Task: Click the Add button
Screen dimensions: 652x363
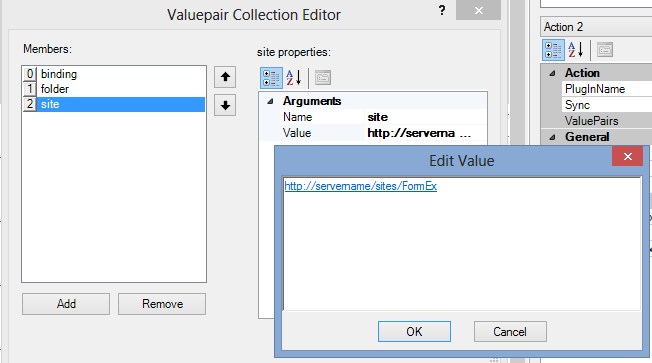Action: pyautogui.click(x=66, y=304)
